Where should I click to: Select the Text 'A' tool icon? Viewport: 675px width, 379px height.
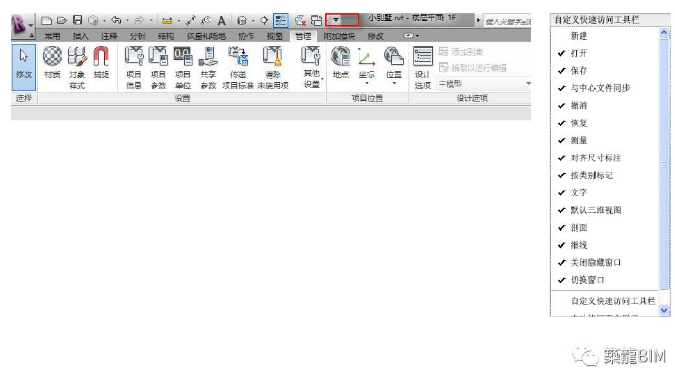(x=221, y=20)
